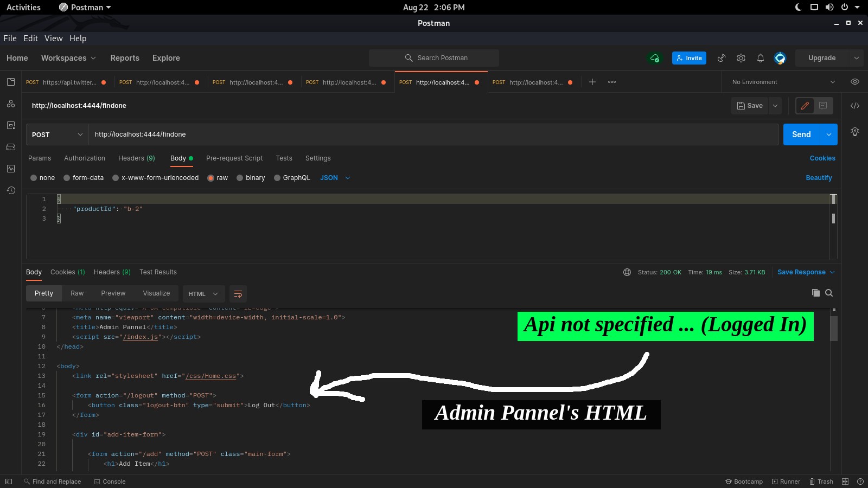
Task: Search within the response body
Action: coord(829,293)
